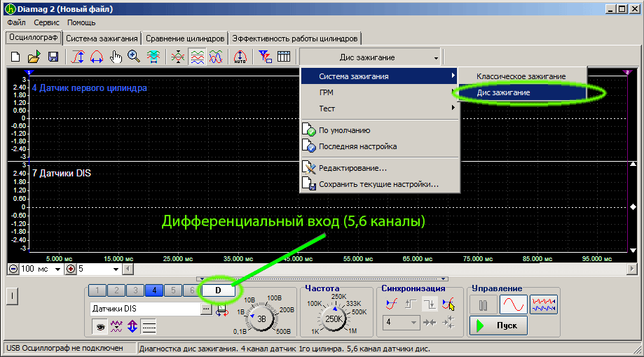Viewport: 644px width, 357px height.
Task: Switch to the Система зажигания tab
Action: click(102, 38)
